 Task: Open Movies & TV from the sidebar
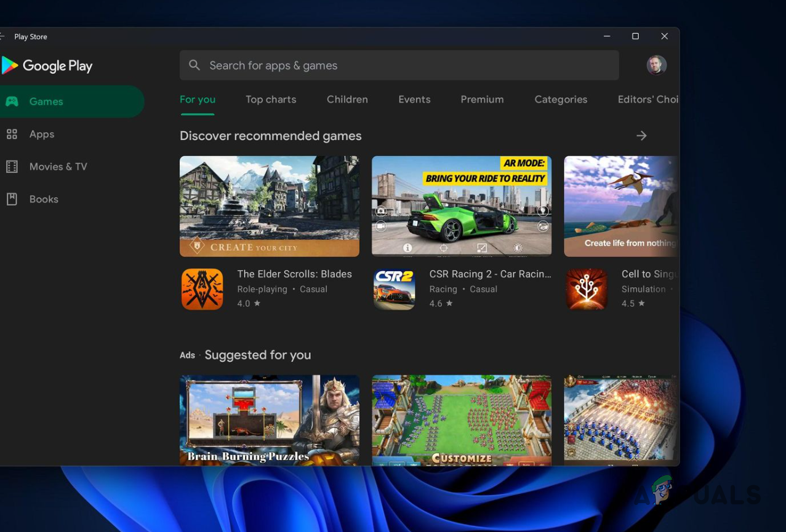[58, 166]
